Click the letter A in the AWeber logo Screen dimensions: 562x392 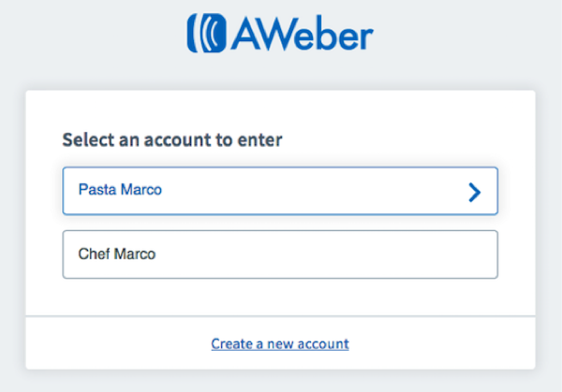[246, 35]
